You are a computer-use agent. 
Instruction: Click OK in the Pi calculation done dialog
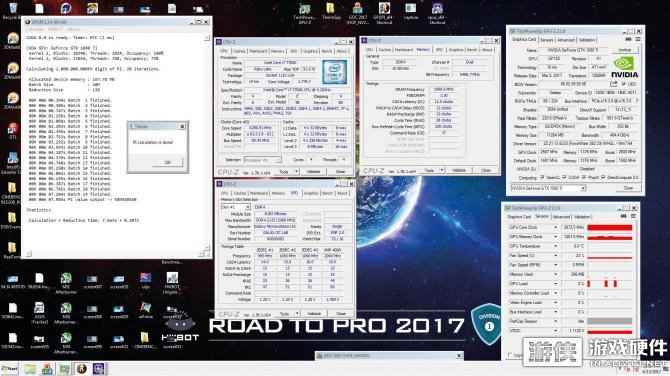click(168, 162)
